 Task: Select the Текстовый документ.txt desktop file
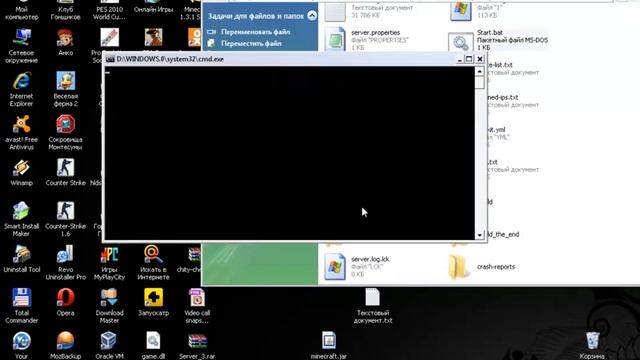click(x=372, y=298)
